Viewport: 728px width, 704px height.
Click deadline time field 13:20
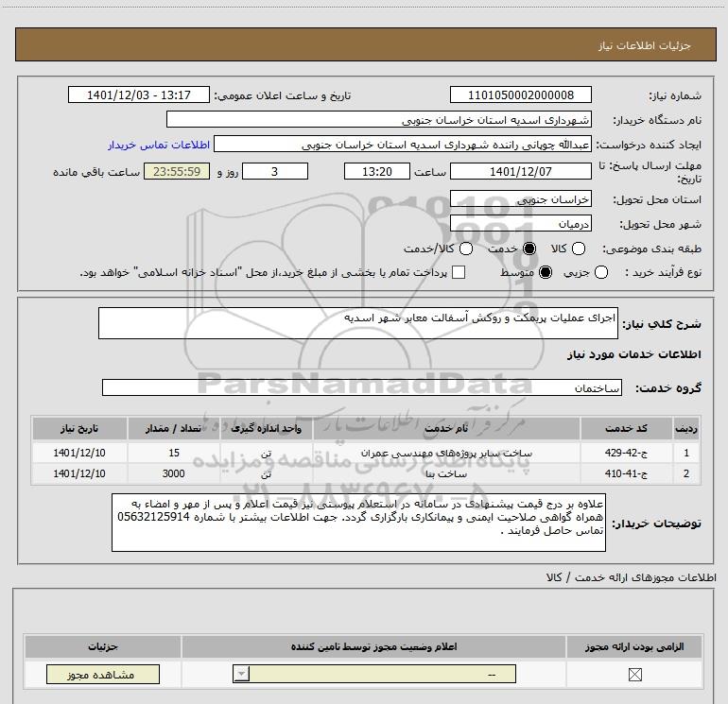377,171
